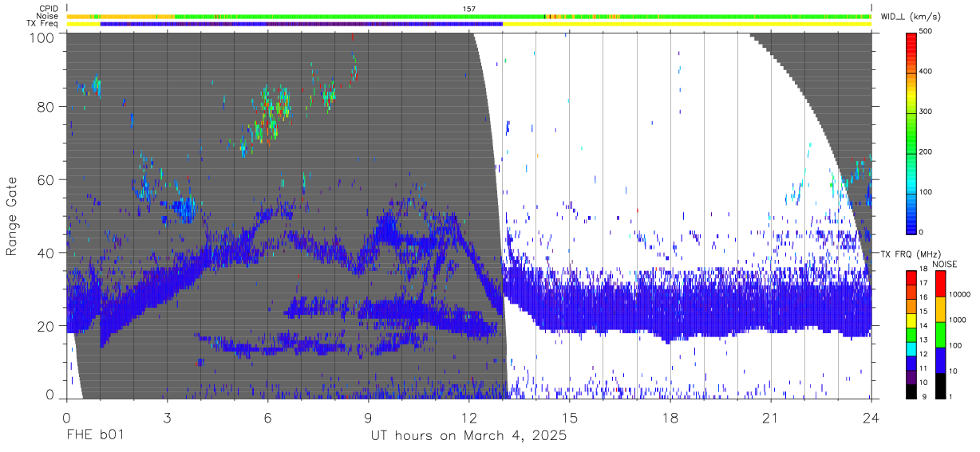
Task: Click the UT hours on March 4, 2025 title
Action: coord(468,436)
